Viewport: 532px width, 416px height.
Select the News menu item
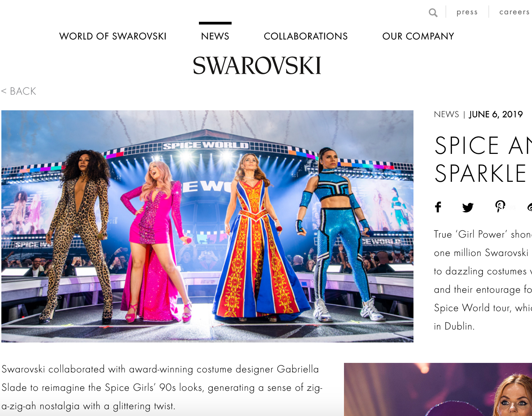(215, 36)
